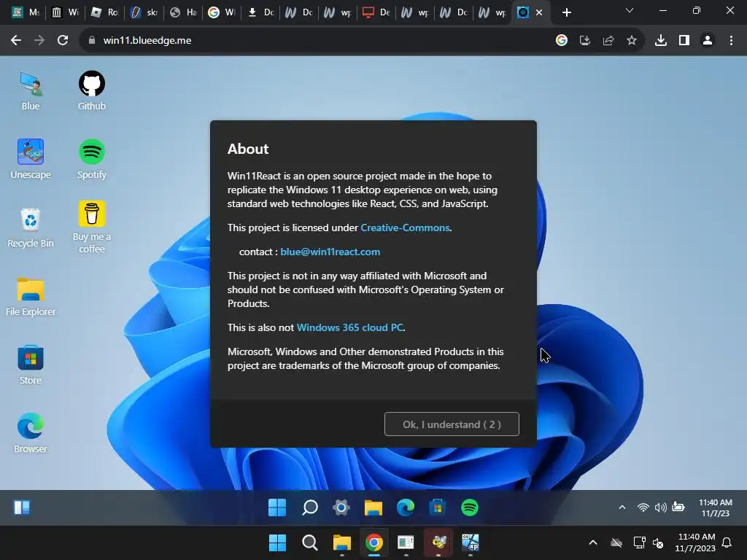
Task: Open File Explorer desktop icon
Action: [31, 296]
